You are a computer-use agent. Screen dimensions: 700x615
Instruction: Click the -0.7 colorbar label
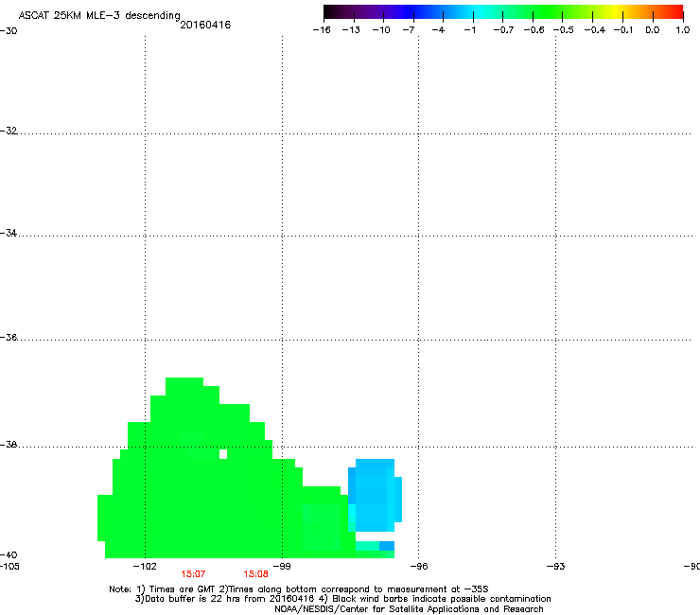[503, 30]
